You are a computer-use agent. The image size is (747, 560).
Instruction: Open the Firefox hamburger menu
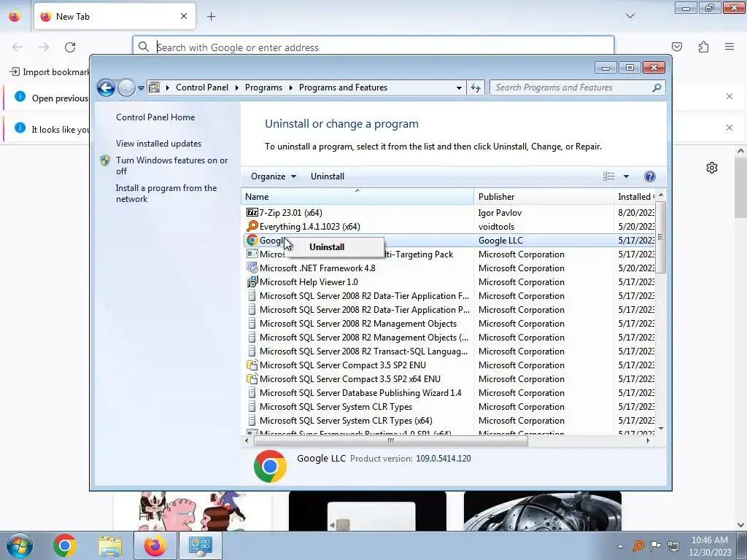pyautogui.click(x=729, y=47)
